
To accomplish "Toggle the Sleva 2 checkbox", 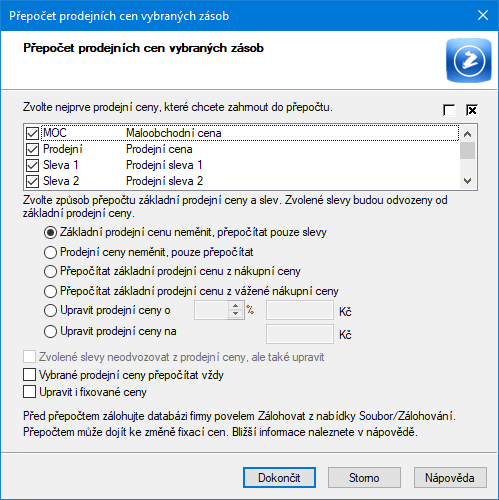I will tap(32, 181).
